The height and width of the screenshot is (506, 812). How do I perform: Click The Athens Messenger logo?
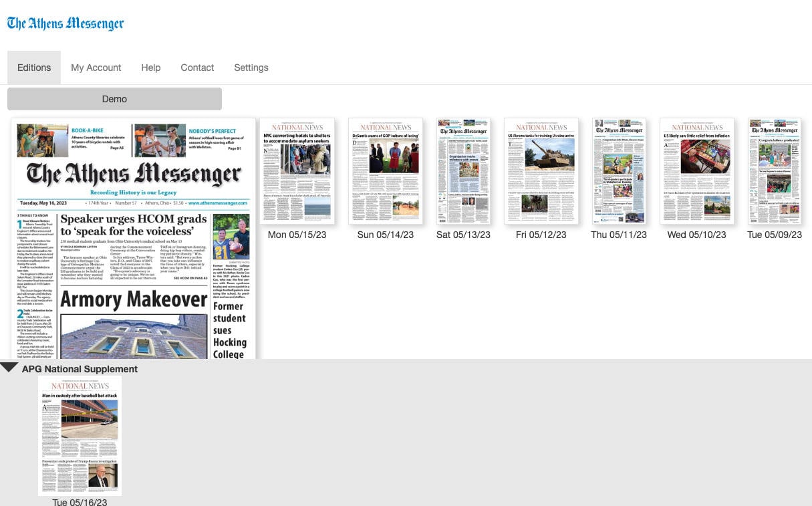(x=65, y=24)
